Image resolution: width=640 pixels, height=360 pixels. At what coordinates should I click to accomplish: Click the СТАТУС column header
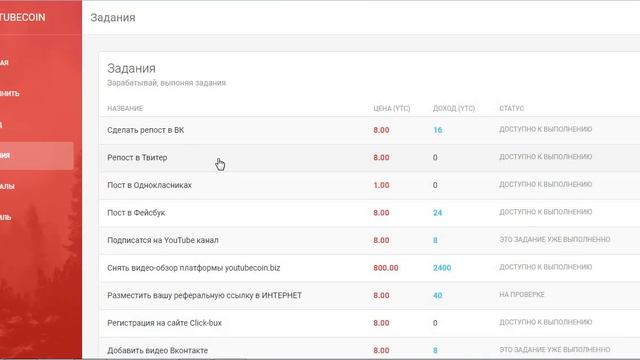pos(511,109)
